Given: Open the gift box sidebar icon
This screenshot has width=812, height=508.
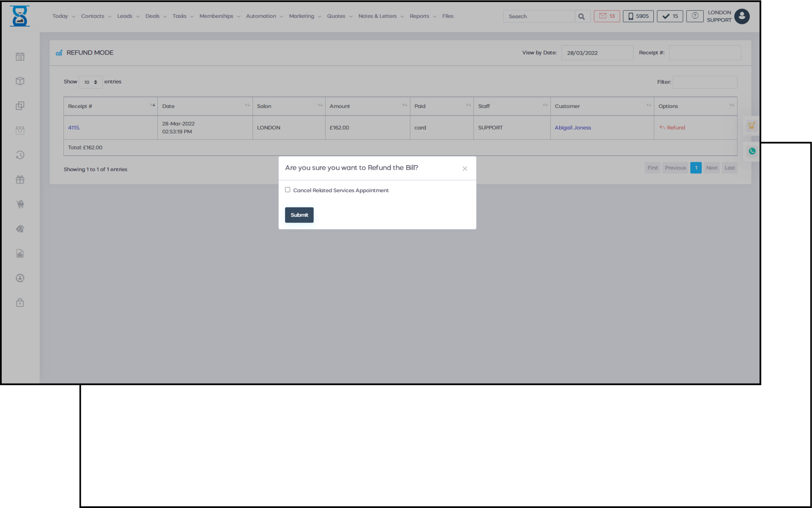Looking at the screenshot, I should (x=20, y=179).
